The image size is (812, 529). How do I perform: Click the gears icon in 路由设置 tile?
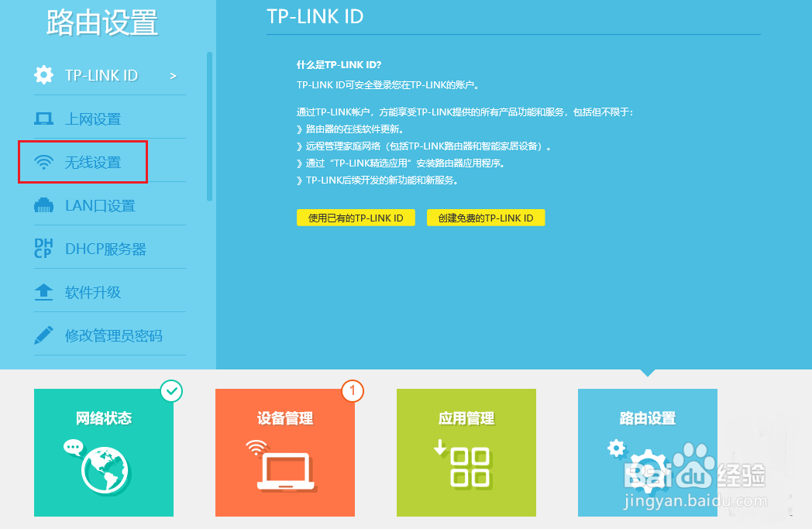tap(638, 465)
